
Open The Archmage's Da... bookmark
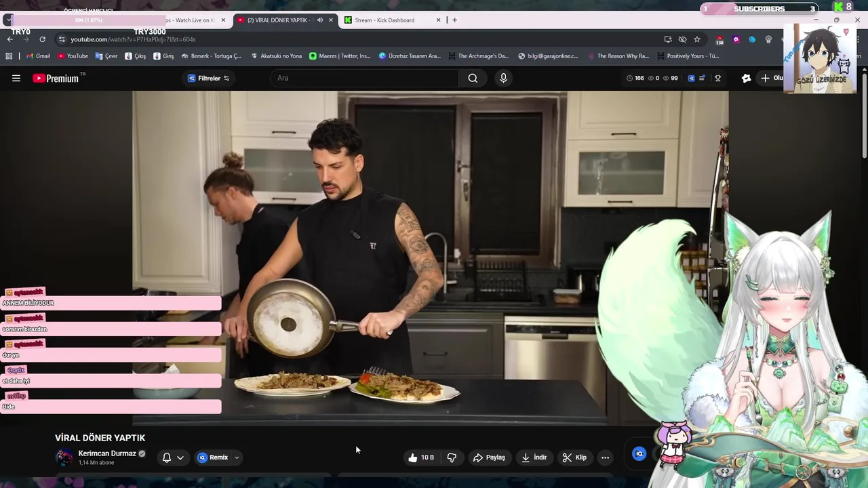coord(478,56)
